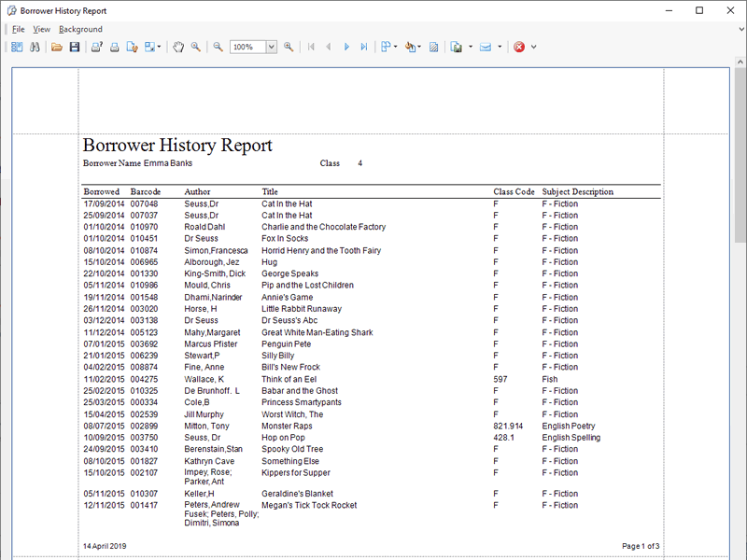The width and height of the screenshot is (747, 560).
Task: Jump to the last page
Action: click(364, 47)
